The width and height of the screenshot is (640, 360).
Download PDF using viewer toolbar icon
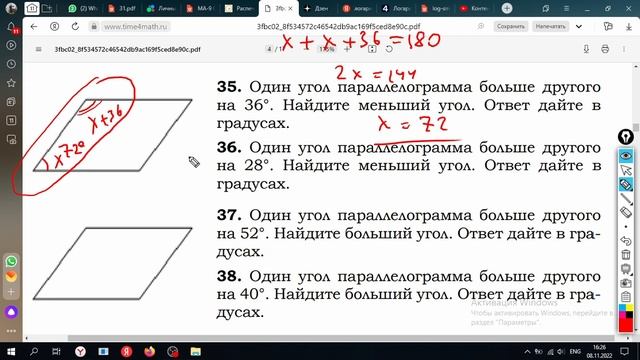click(586, 49)
